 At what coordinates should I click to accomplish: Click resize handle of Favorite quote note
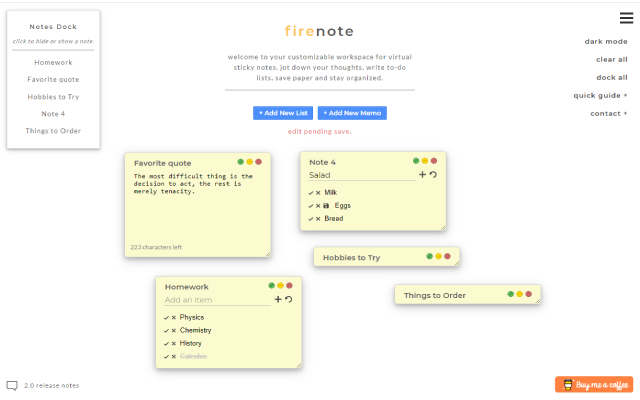[x=268, y=254]
